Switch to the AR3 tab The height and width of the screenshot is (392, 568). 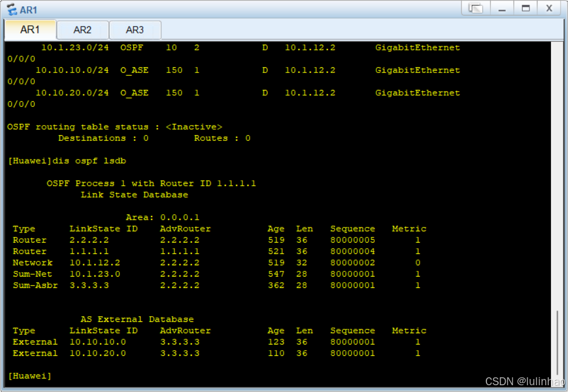[135, 30]
